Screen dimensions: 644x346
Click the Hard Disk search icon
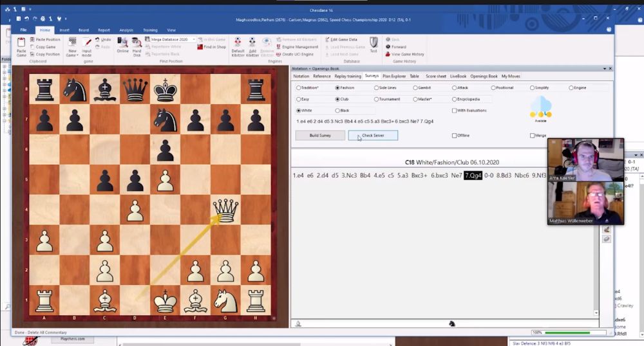pyautogui.click(x=137, y=42)
